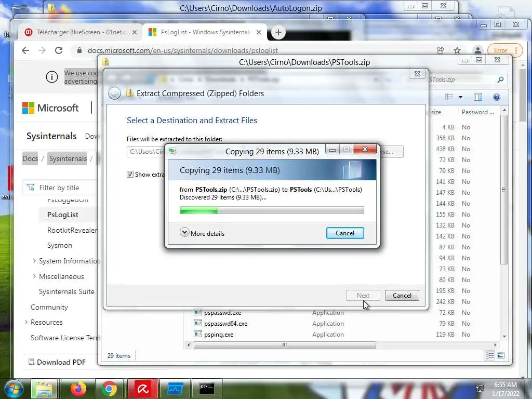Click Cancel in Extract wizard
Image resolution: width=532 pixels, height=399 pixels.
402,296
